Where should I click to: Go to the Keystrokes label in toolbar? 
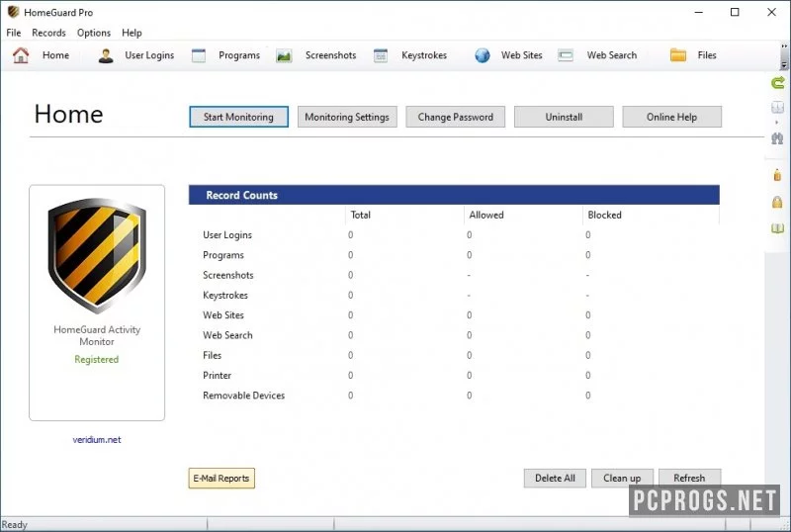[x=424, y=55]
